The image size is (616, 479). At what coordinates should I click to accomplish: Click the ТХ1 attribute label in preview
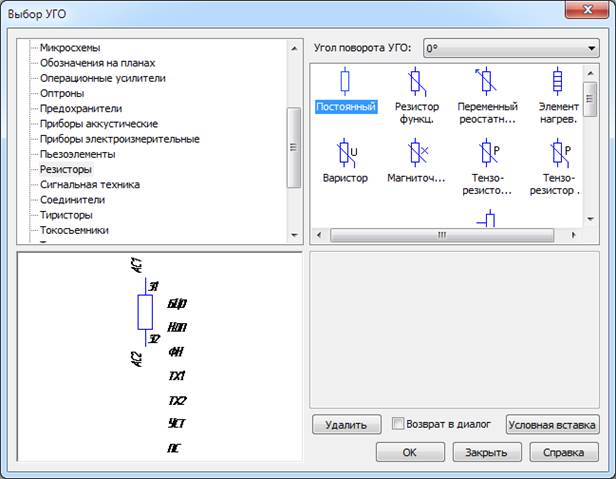[177, 376]
